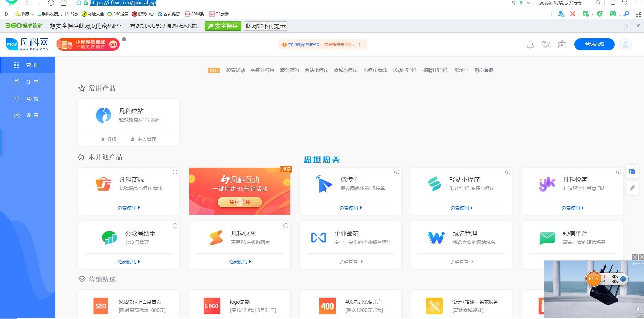Click the browser address bar URL
644x319 pixels.
123,3
